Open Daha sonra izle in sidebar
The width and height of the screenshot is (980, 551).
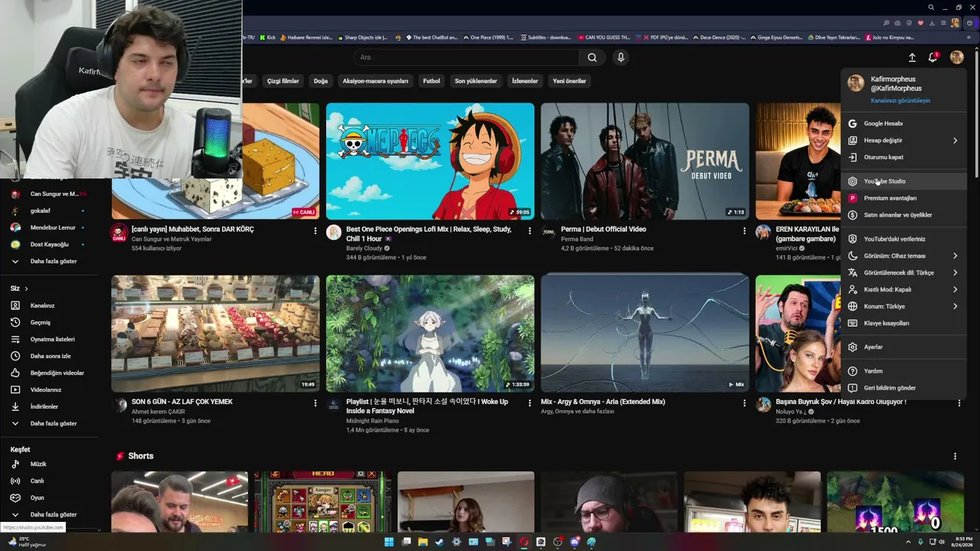pyautogui.click(x=49, y=356)
